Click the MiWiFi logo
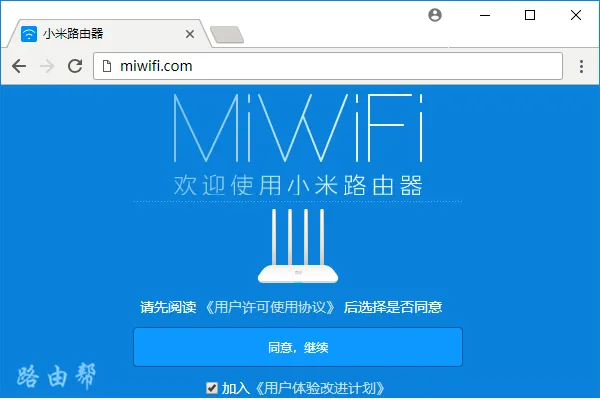This screenshot has width=600, height=400. 298,128
